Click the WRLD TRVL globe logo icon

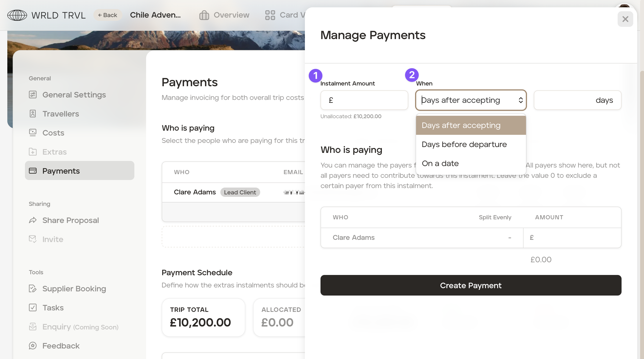point(17,15)
